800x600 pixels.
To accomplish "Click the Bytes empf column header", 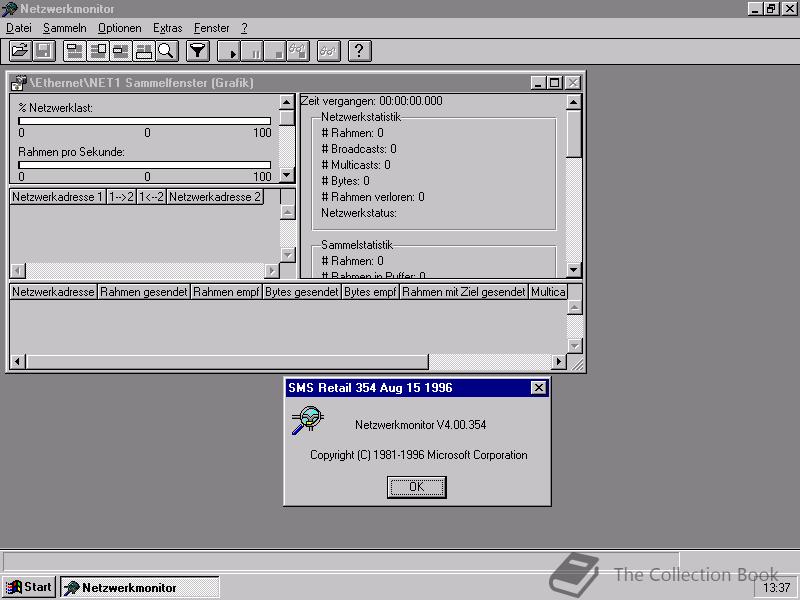I will (370, 292).
